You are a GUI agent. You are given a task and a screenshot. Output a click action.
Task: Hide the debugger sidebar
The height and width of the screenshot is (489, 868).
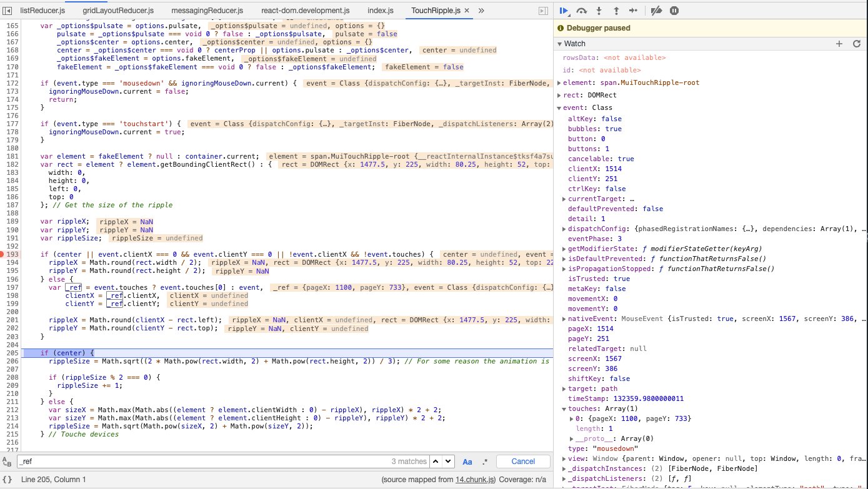point(543,11)
